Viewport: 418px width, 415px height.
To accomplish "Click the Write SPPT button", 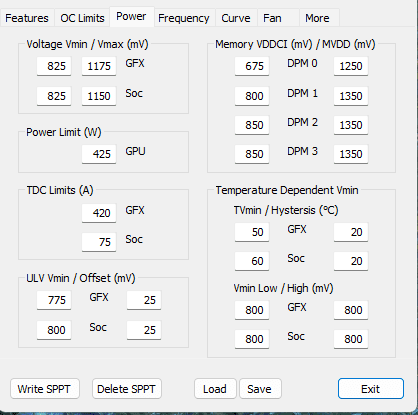I will tap(45, 389).
